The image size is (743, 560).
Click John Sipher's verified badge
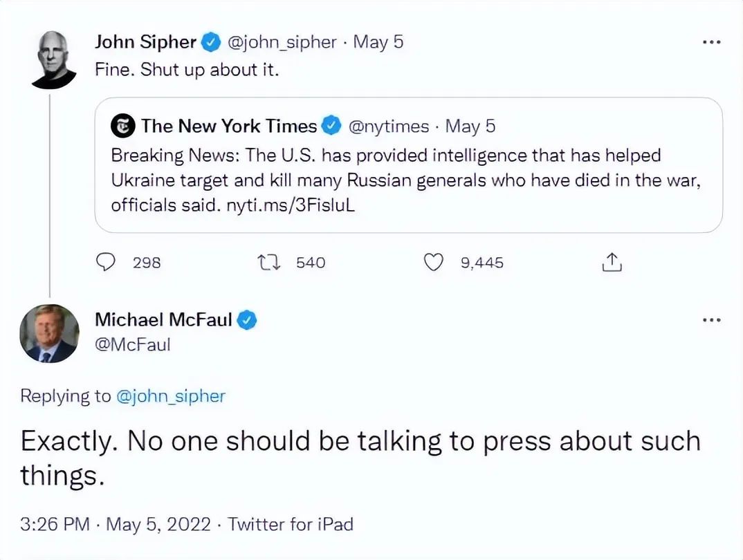211,42
